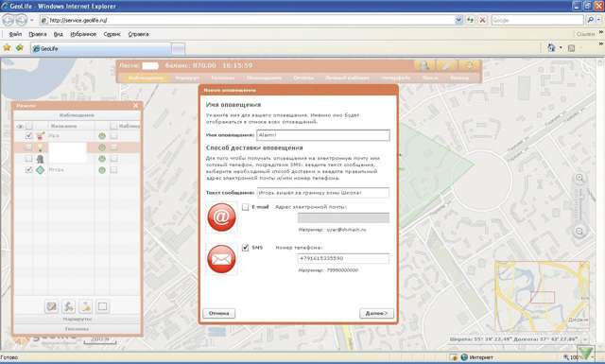Click the yellow object-add icon in Режим panel
The height and width of the screenshot is (364, 605).
pos(85,306)
